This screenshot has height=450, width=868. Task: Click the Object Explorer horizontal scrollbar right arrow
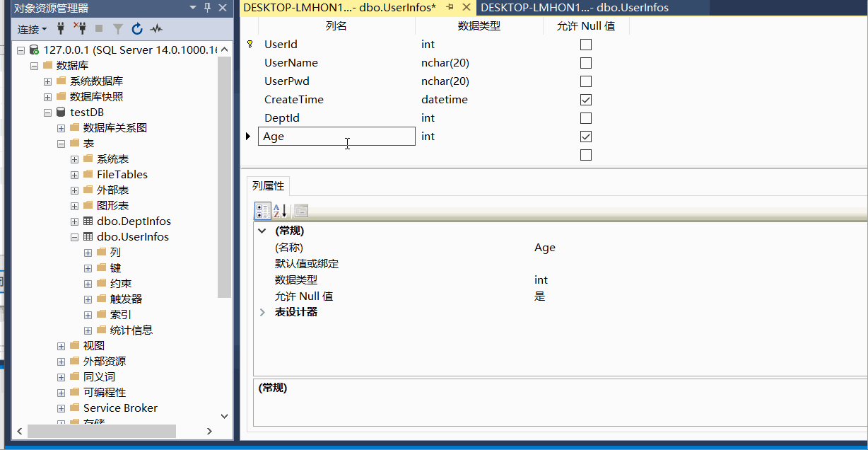[x=209, y=431]
